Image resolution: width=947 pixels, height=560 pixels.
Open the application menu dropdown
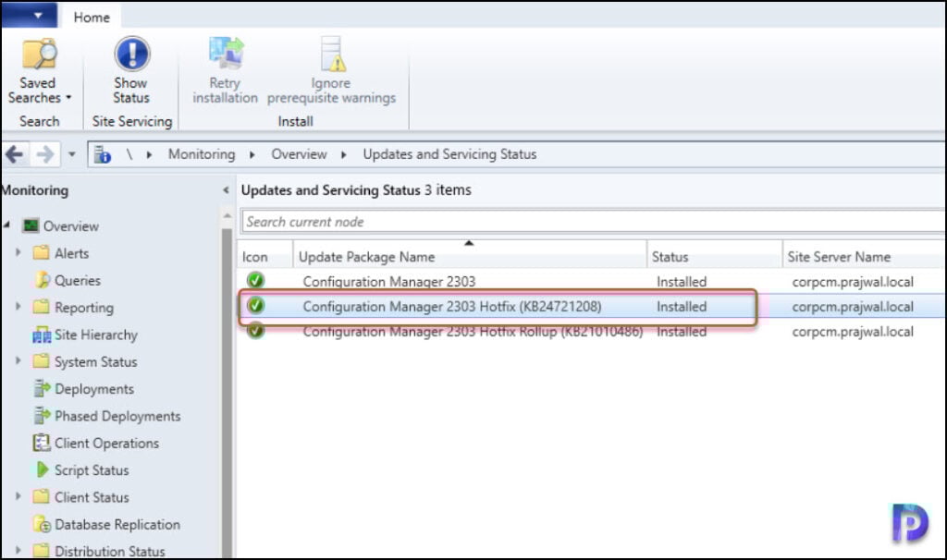pos(31,15)
